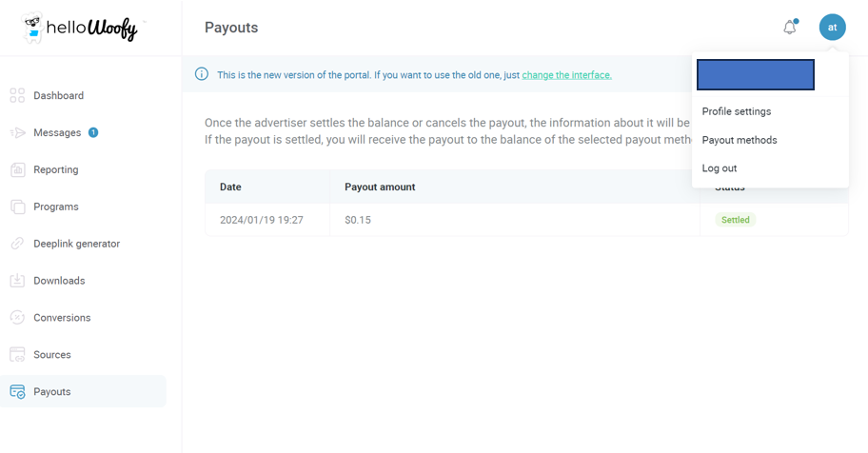Click the Deeplink generator chain icon
Viewport: 868px width, 453px height.
pos(17,244)
